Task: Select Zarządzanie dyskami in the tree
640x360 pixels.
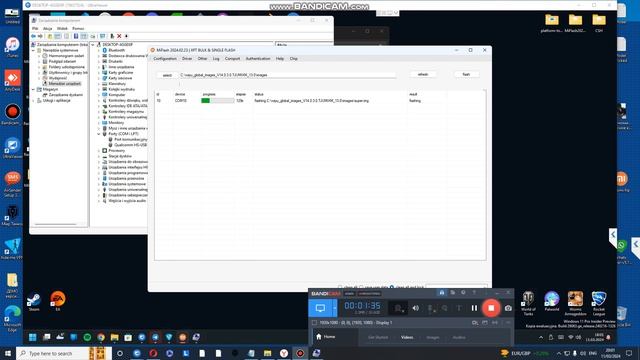Action: coord(66,95)
